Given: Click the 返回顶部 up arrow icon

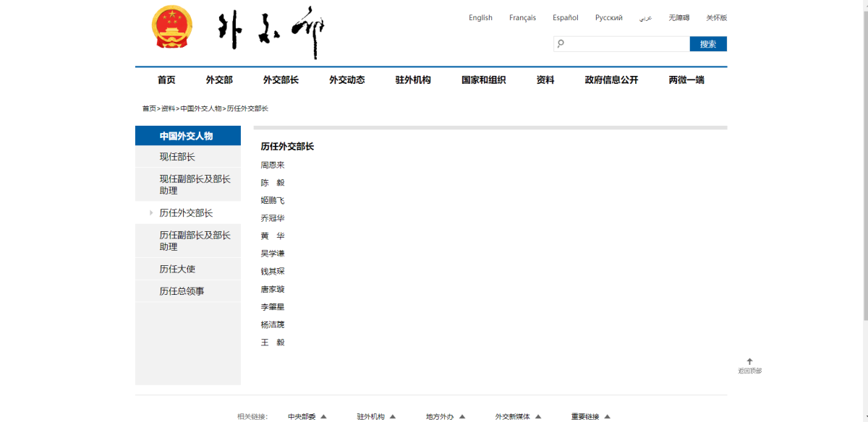Looking at the screenshot, I should click(x=749, y=361).
